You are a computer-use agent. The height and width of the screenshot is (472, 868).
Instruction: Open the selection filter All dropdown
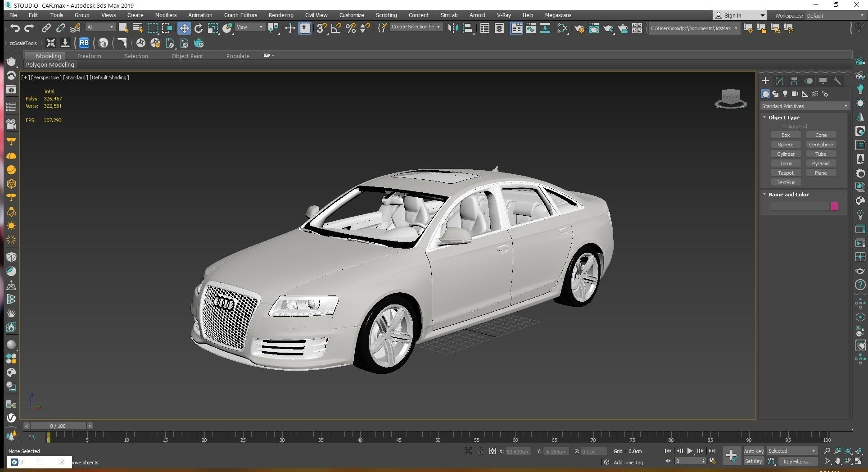(100, 27)
